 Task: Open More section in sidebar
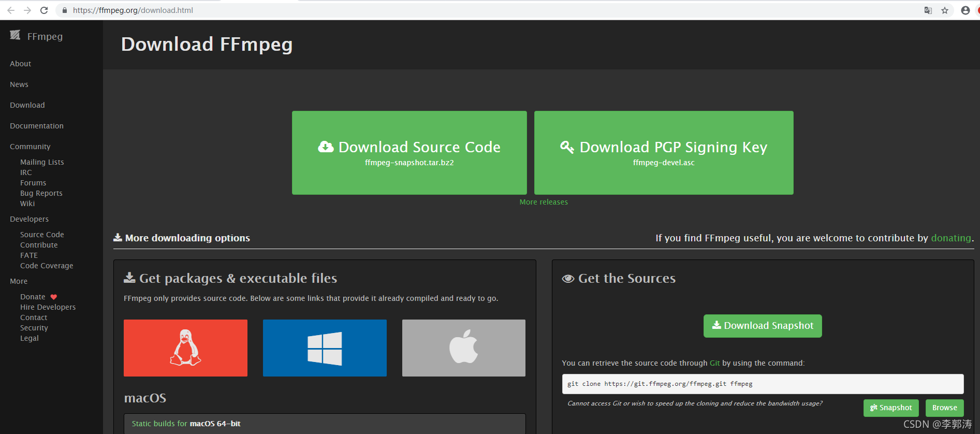click(19, 281)
